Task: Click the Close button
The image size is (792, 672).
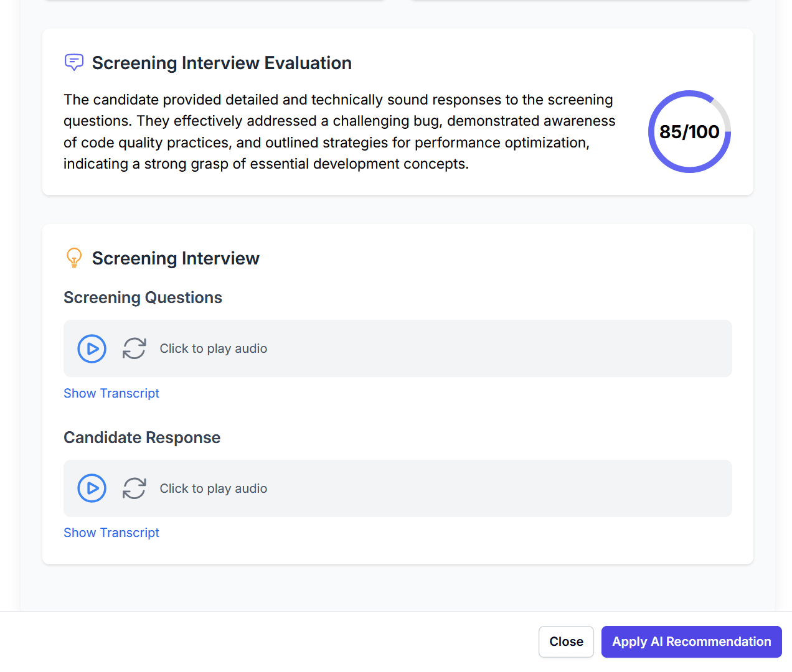Action: pyautogui.click(x=566, y=642)
